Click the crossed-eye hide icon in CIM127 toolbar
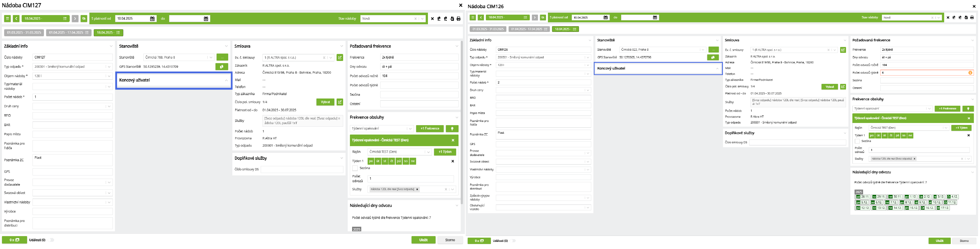 pos(84,19)
